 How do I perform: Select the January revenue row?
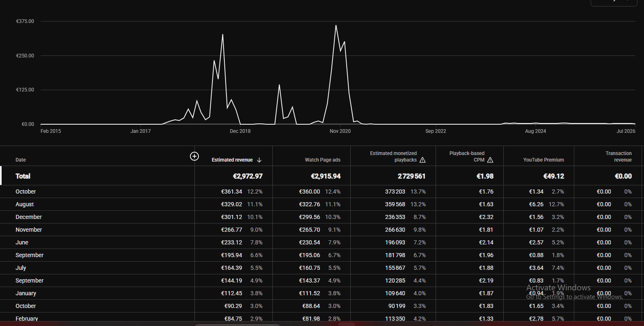(322, 293)
